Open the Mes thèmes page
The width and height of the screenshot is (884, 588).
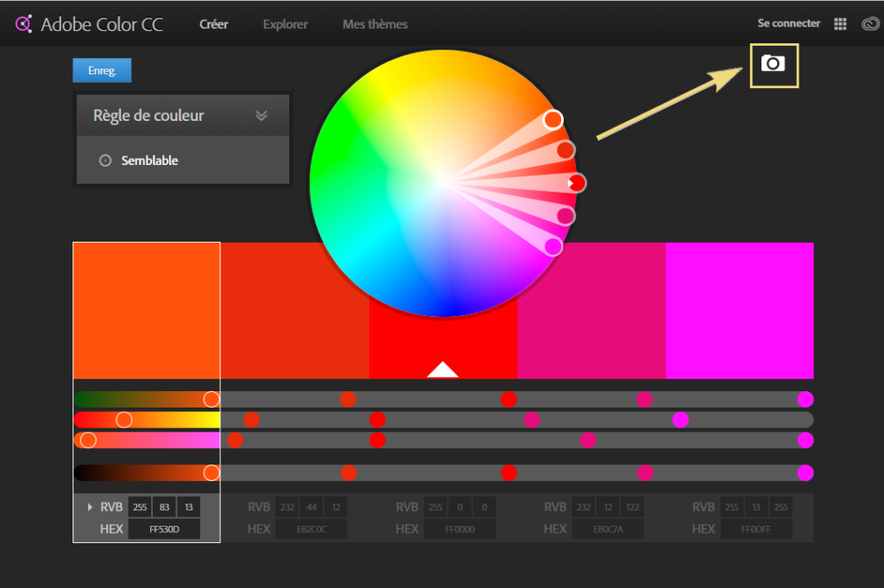coord(374,23)
